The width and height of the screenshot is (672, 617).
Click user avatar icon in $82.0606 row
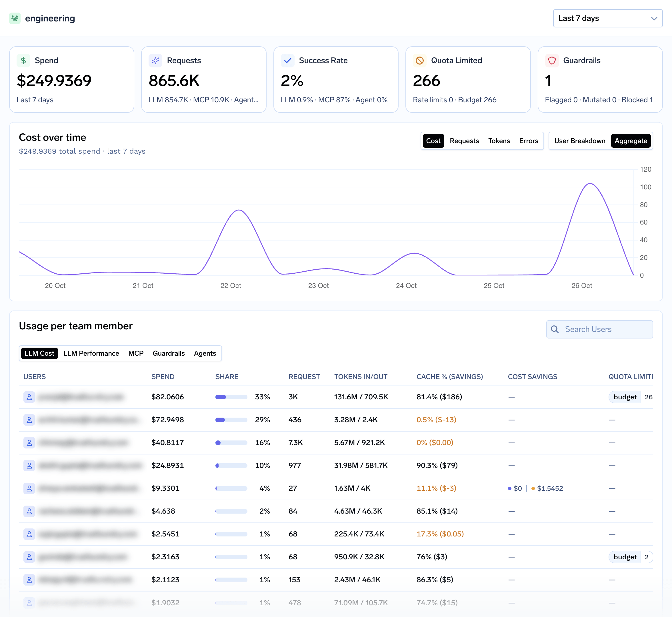coord(29,397)
